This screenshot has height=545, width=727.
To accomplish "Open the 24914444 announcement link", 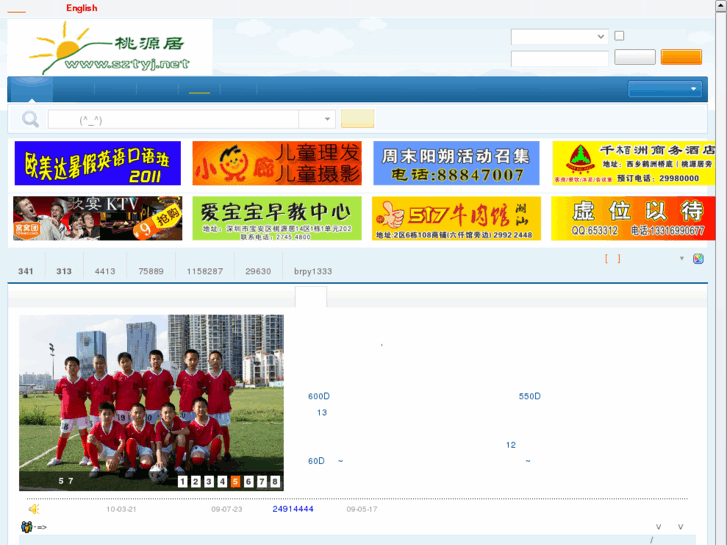I will pyautogui.click(x=293, y=509).
